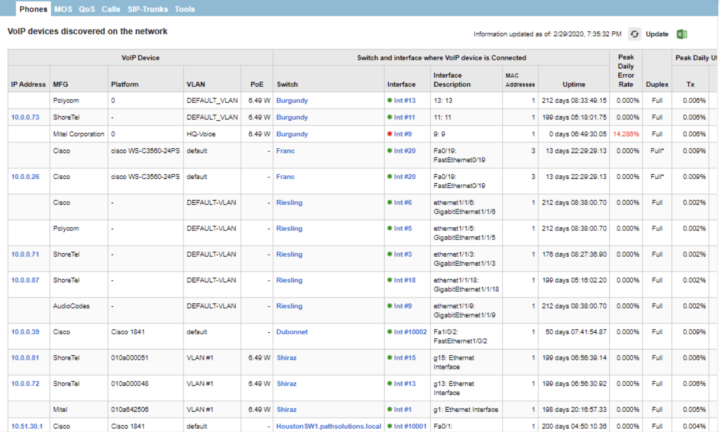Open HoustonSW1.pathsolutions.local switch link

(x=329, y=426)
